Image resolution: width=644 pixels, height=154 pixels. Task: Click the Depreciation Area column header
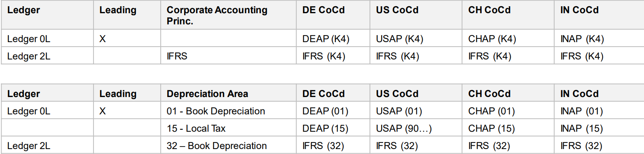tap(208, 94)
